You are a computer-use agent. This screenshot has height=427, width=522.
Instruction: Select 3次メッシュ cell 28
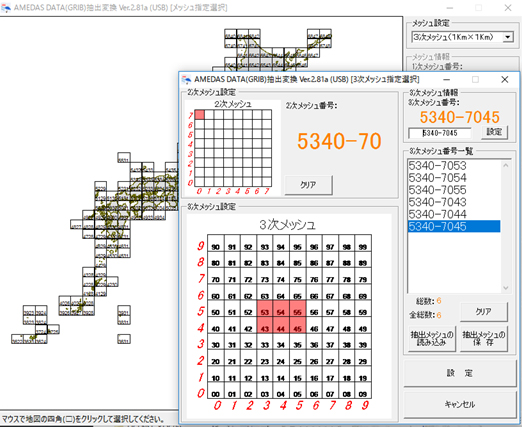click(347, 358)
